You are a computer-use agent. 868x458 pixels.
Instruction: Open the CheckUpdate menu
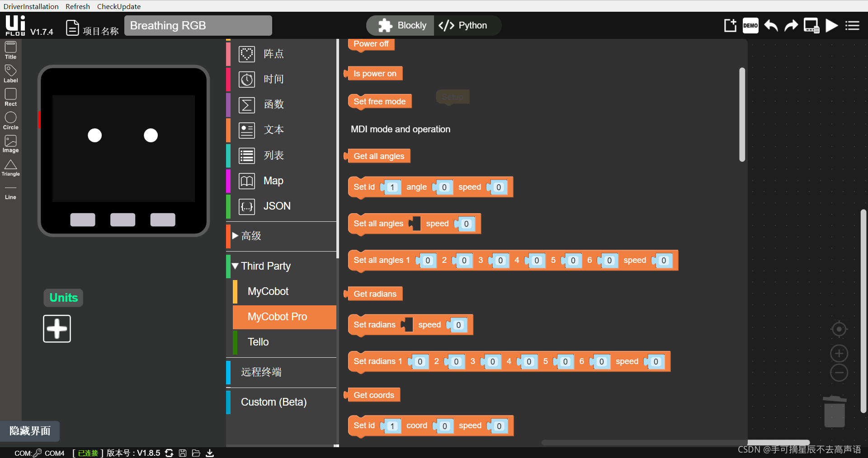(x=118, y=6)
